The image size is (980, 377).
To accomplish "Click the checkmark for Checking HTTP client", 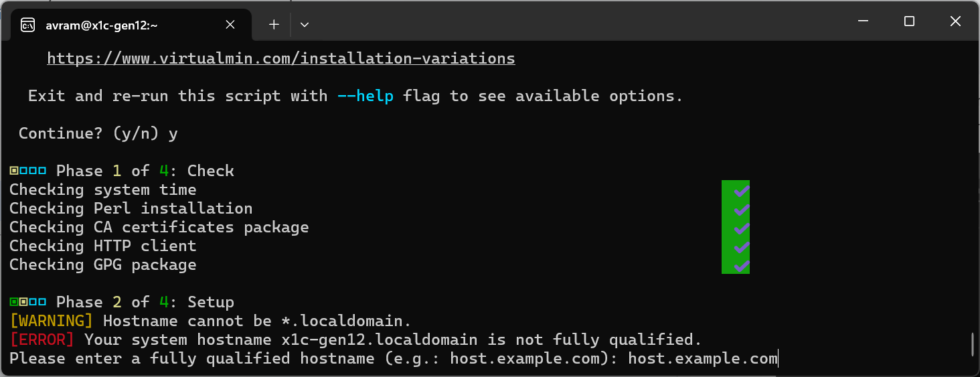I will (x=736, y=246).
